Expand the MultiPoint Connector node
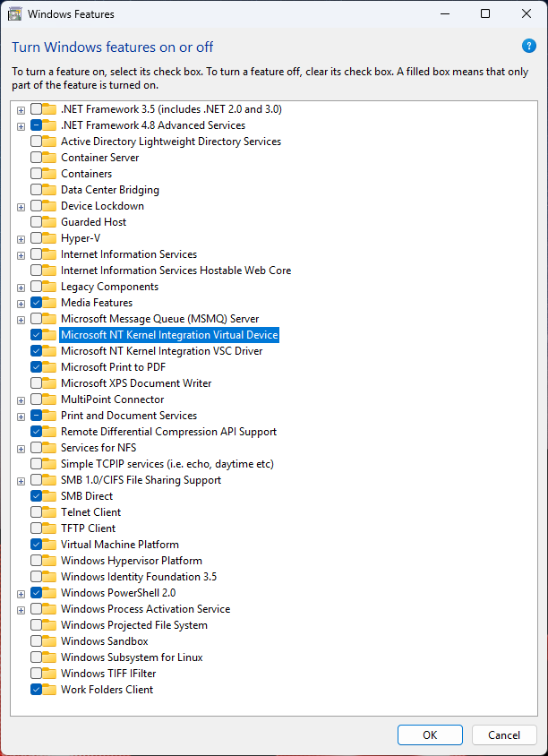The image size is (548, 756). point(21,400)
